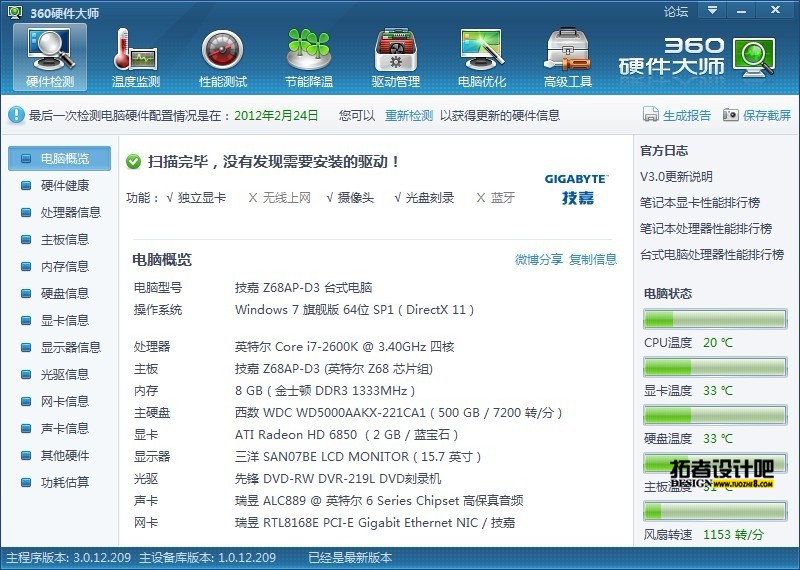Click 瑞昱 RTL8168E network card value
Image resolution: width=800 pixels, height=570 pixels.
375,523
